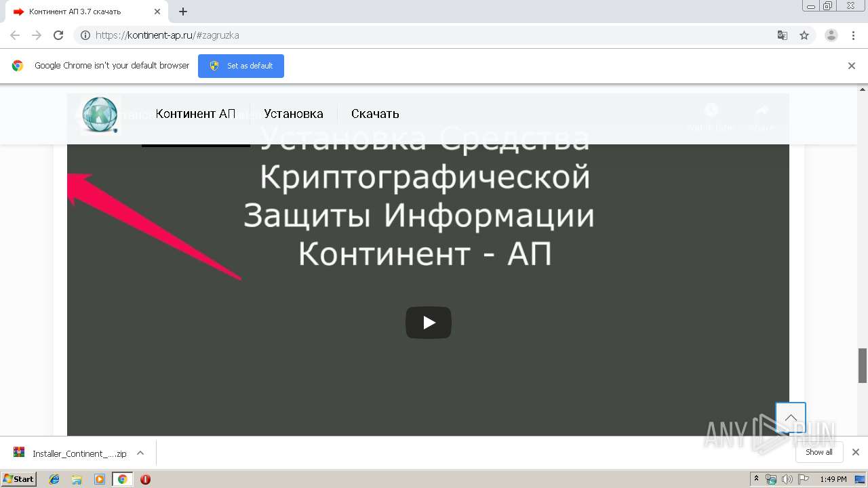
Task: Click the Show desktop tray icon
Action: [x=861, y=479]
